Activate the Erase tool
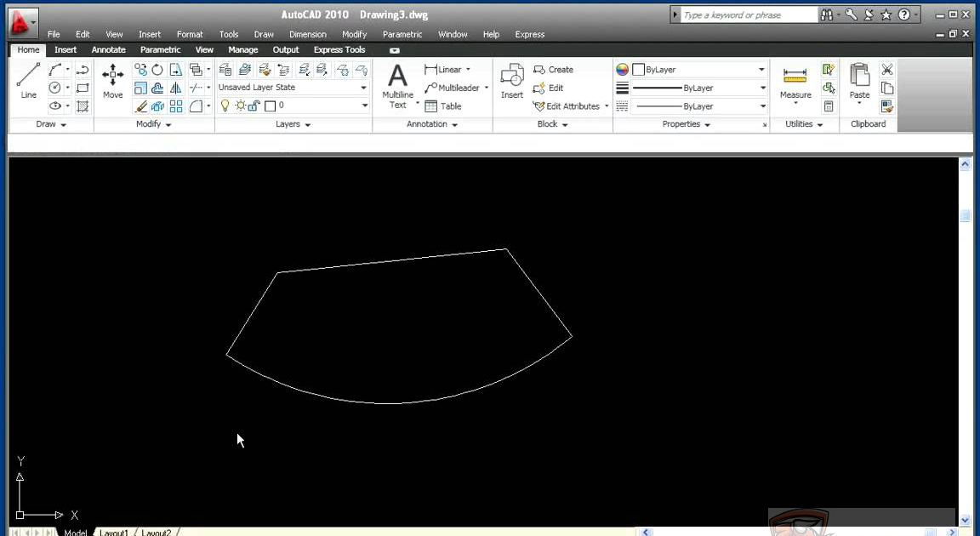This screenshot has width=980, height=536. click(x=140, y=106)
